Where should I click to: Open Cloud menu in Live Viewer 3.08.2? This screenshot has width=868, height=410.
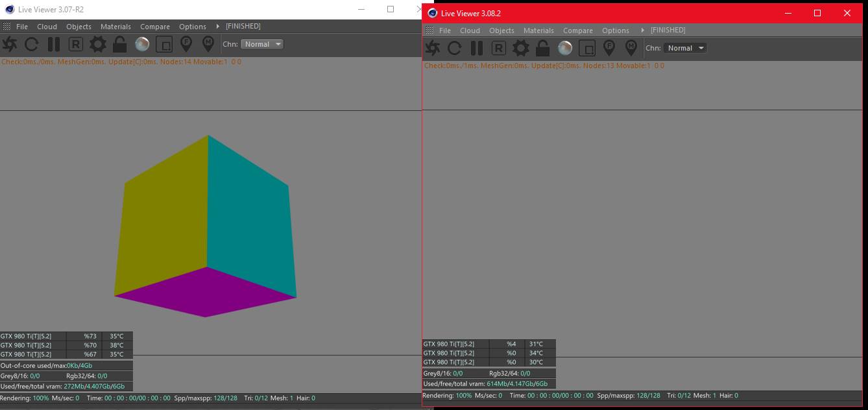470,30
